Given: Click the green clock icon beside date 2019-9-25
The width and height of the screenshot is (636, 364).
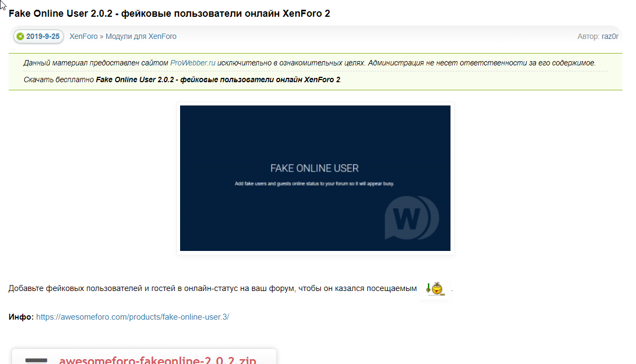Looking at the screenshot, I should [20, 37].
